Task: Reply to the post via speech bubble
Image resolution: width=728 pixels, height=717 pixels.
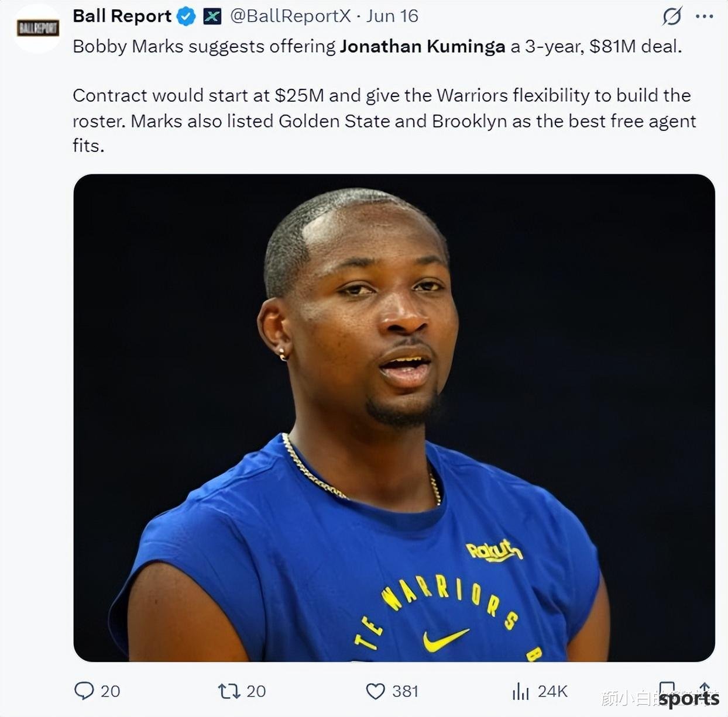Action: [84, 691]
